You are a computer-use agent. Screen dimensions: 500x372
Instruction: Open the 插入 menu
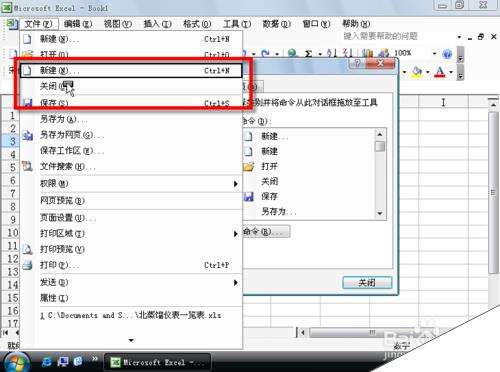[157, 24]
